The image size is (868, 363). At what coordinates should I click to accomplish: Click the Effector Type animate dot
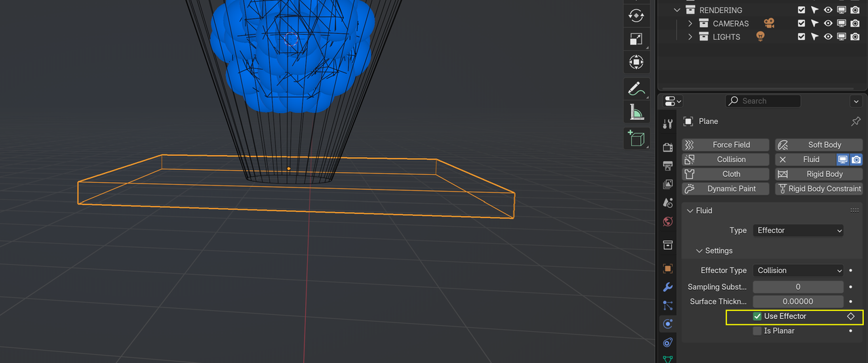[850, 270]
